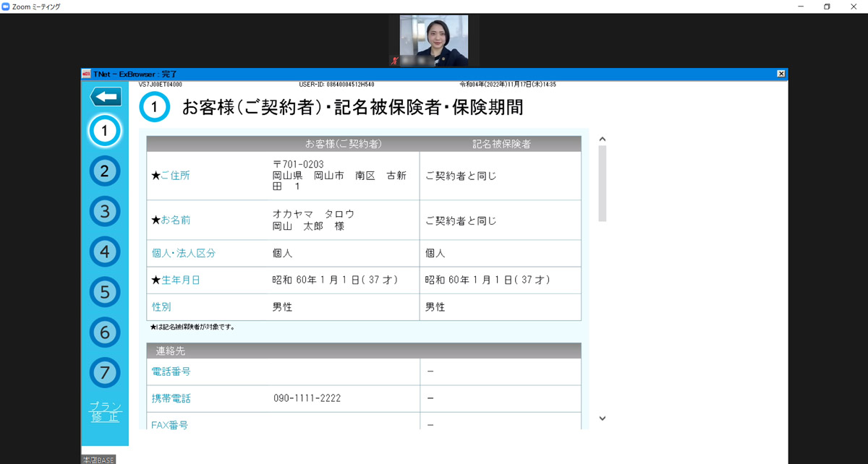The image size is (868, 464).
Task: Click the back arrow icon in sidebar
Action: pyautogui.click(x=106, y=97)
